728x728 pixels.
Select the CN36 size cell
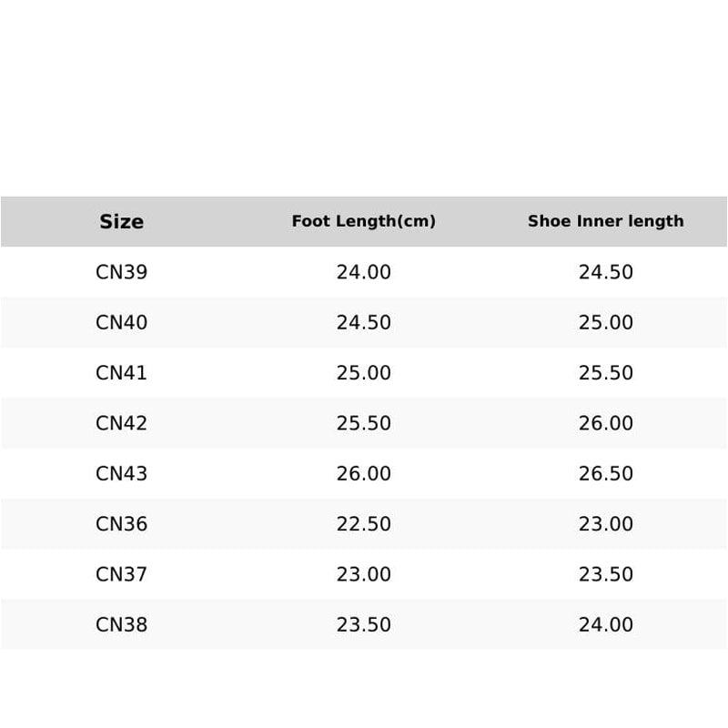pos(122,524)
